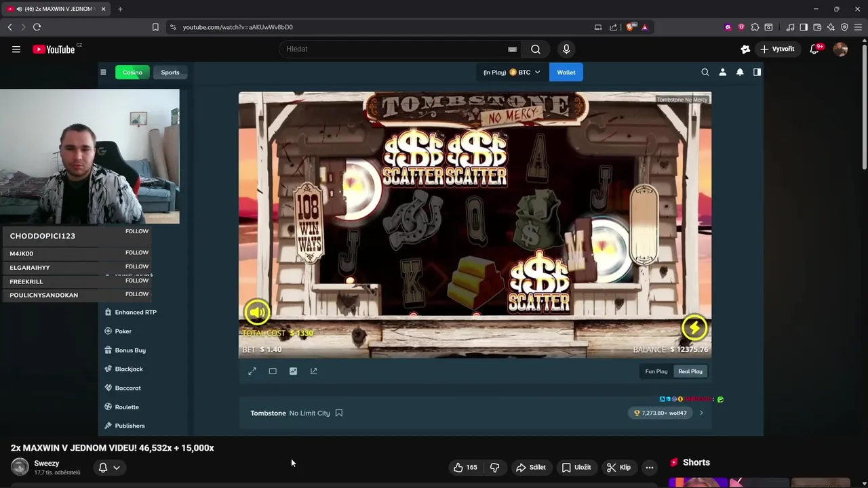868x488 pixels.
Task: Open Brave VPN shield icon
Action: pos(844,27)
